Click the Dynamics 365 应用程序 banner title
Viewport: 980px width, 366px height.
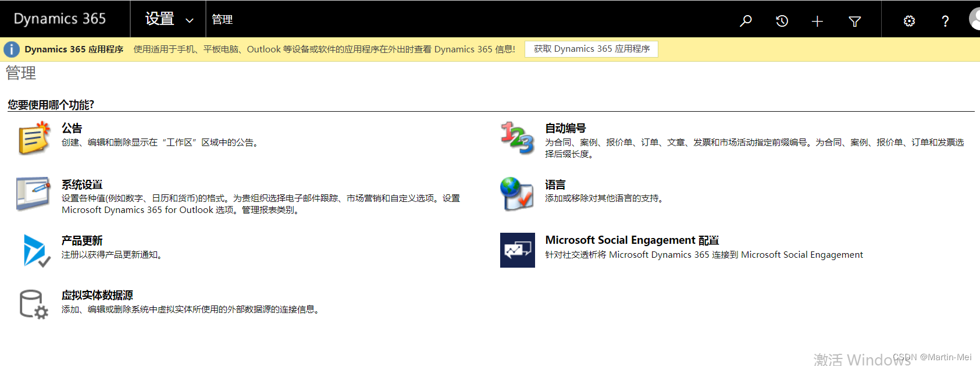pos(74,49)
